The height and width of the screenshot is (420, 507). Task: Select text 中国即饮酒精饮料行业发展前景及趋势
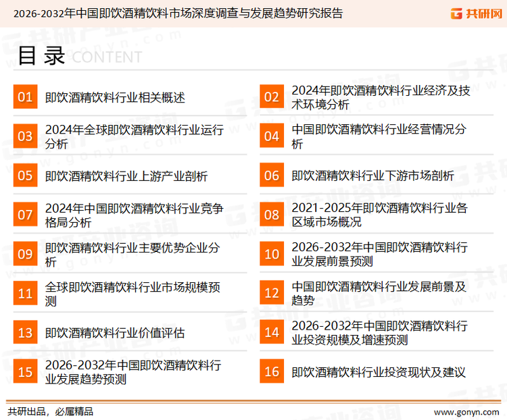[x=379, y=293]
